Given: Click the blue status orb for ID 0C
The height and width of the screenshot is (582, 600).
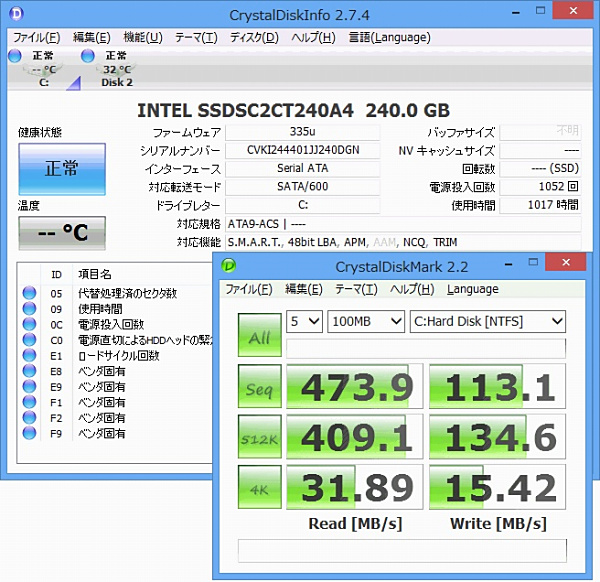Looking at the screenshot, I should coord(29,324).
